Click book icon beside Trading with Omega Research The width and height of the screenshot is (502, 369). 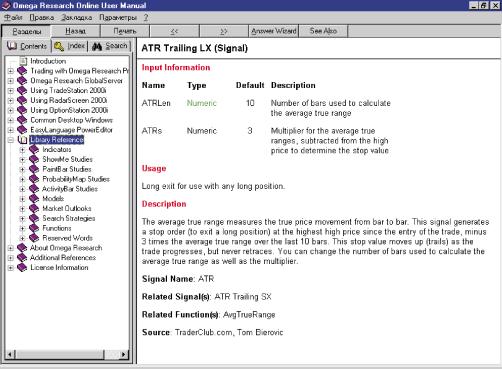[x=22, y=71]
